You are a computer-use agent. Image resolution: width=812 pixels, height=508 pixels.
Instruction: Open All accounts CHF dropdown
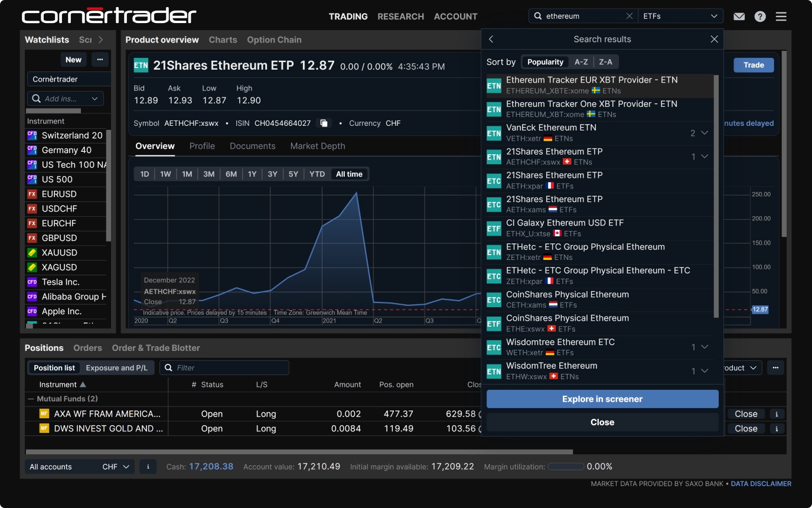80,467
